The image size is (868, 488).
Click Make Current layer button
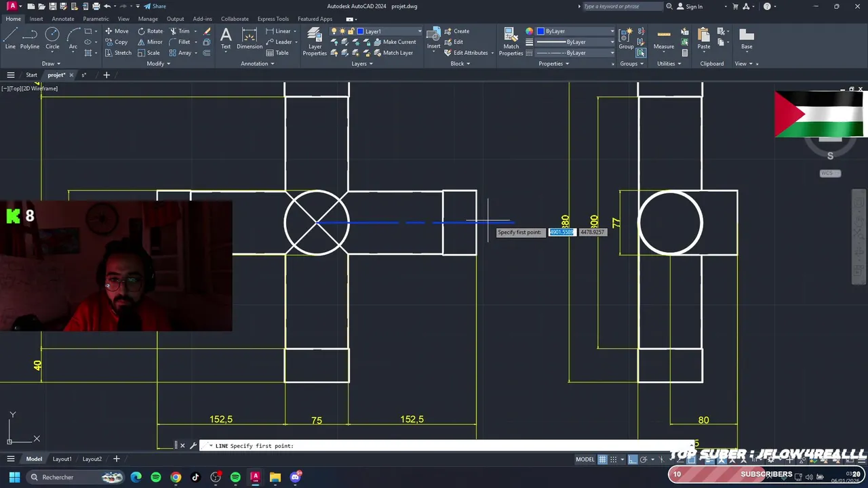[x=395, y=42]
